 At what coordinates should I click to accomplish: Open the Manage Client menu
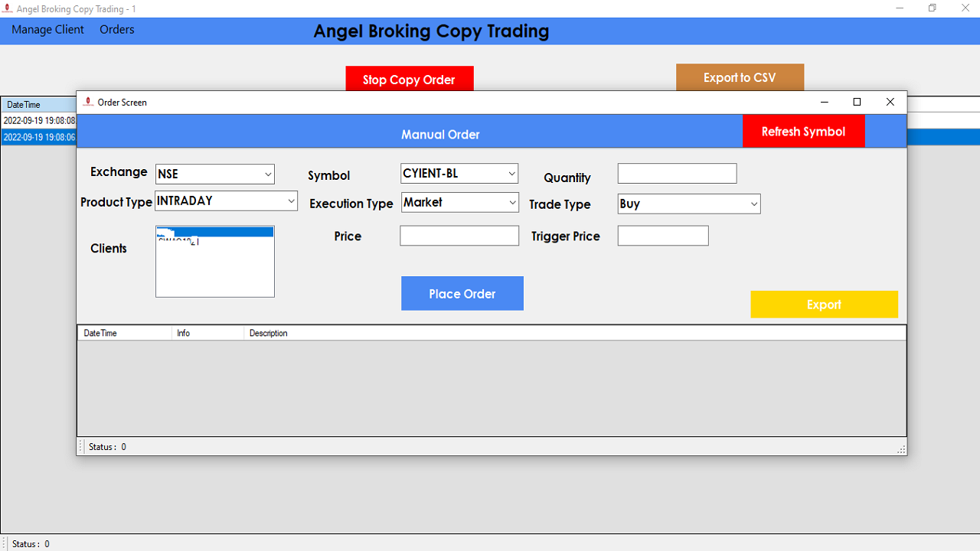tap(47, 29)
